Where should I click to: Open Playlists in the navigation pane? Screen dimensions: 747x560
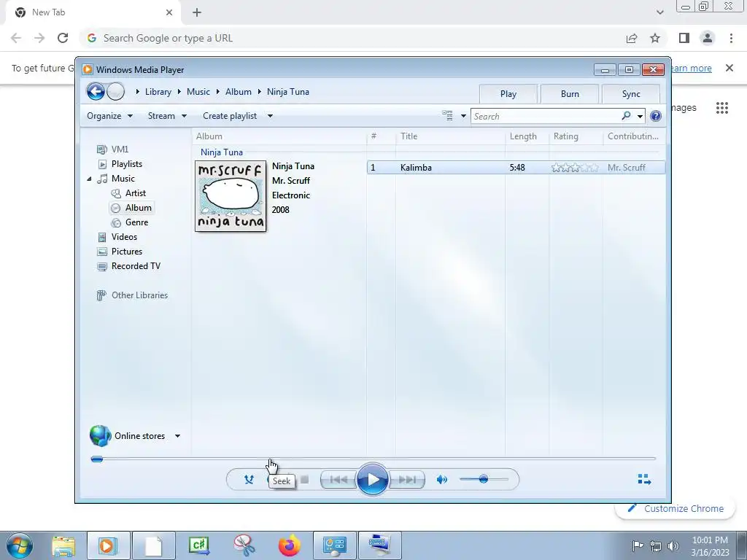point(127,164)
